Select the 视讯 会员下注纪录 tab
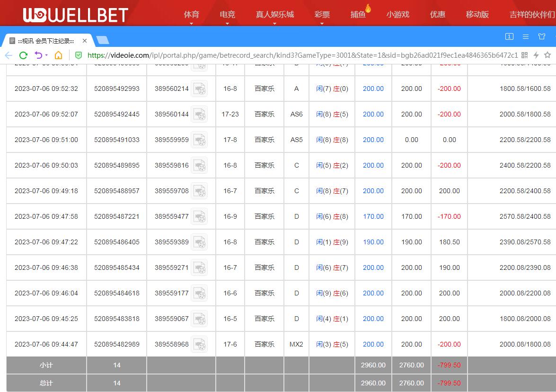This screenshot has height=392, width=556. pyautogui.click(x=46, y=41)
